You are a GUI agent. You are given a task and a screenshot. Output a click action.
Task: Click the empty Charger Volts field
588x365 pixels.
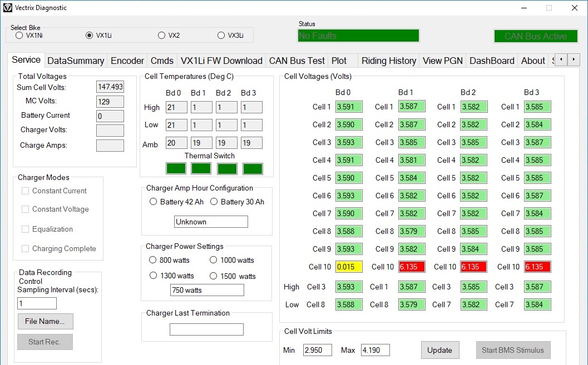110,131
